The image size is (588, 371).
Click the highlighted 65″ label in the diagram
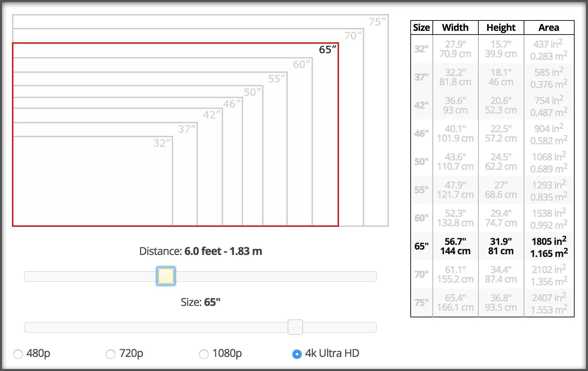(328, 50)
